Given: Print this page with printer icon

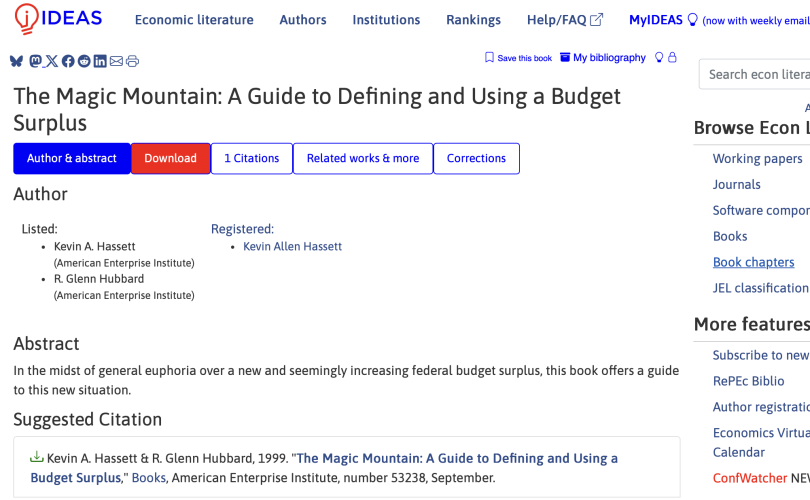Looking at the screenshot, I should pos(132,61).
